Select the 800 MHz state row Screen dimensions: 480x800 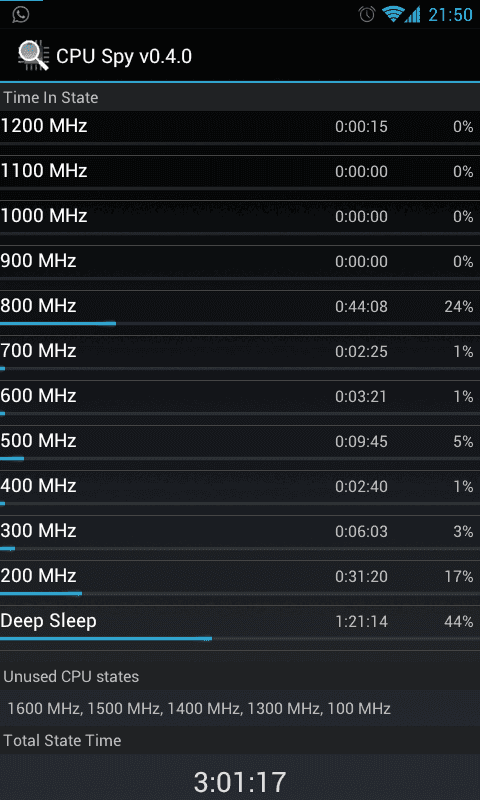click(x=240, y=306)
